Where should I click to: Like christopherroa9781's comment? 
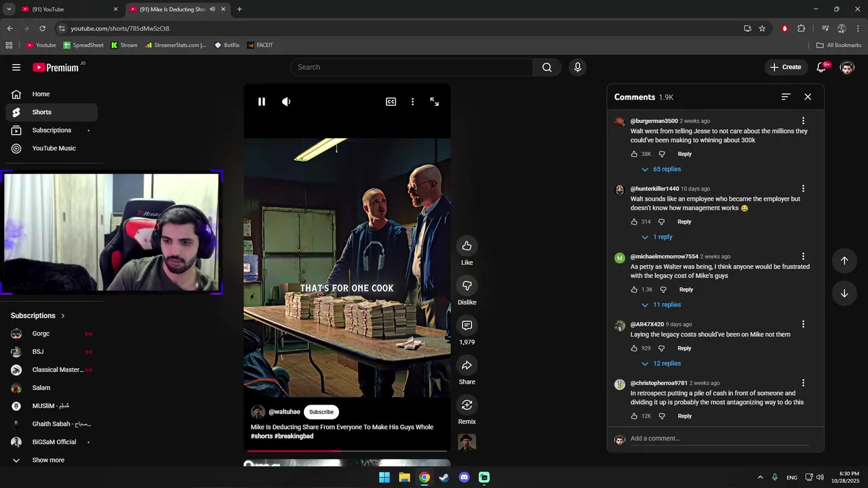(634, 416)
